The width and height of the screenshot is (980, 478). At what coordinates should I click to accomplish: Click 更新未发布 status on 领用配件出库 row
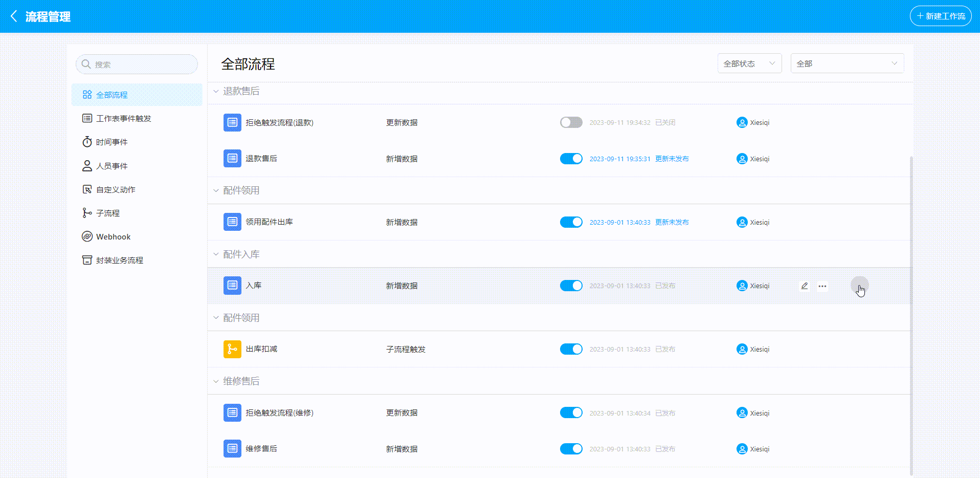672,222
